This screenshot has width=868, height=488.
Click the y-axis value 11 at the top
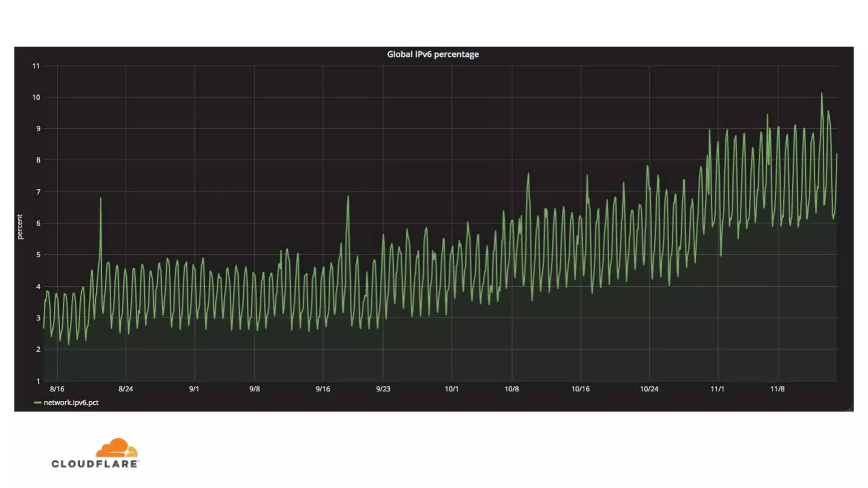[36, 66]
